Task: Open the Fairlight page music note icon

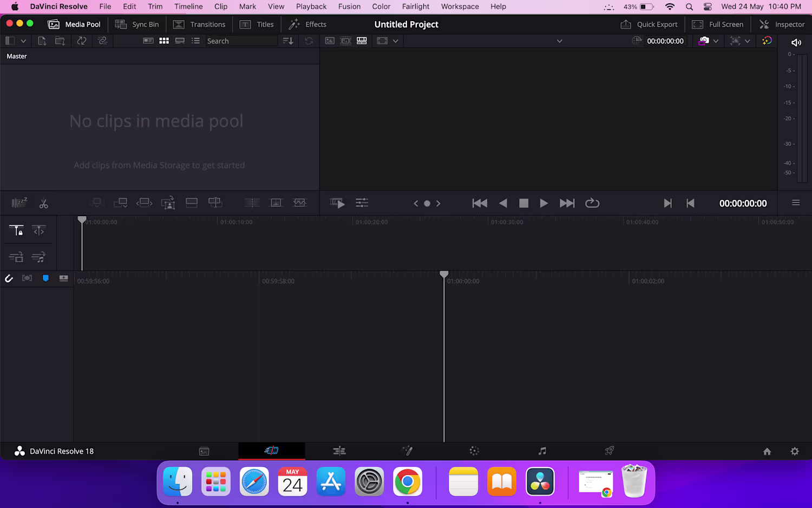Action: pos(542,451)
